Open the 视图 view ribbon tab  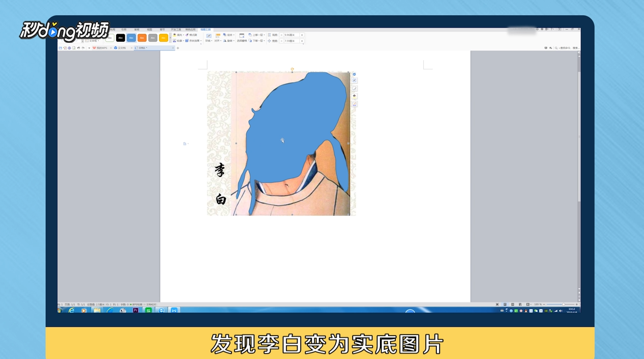[150, 30]
